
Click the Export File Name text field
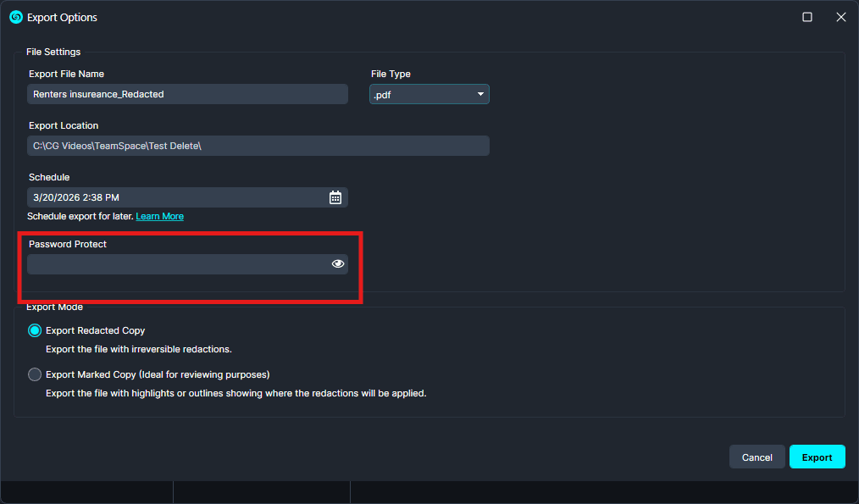pos(186,94)
